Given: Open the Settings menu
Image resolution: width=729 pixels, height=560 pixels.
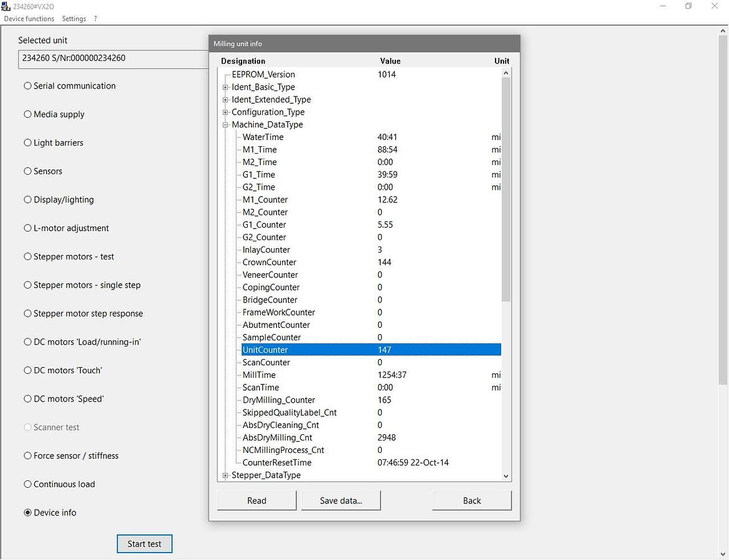Looking at the screenshot, I should click(74, 19).
